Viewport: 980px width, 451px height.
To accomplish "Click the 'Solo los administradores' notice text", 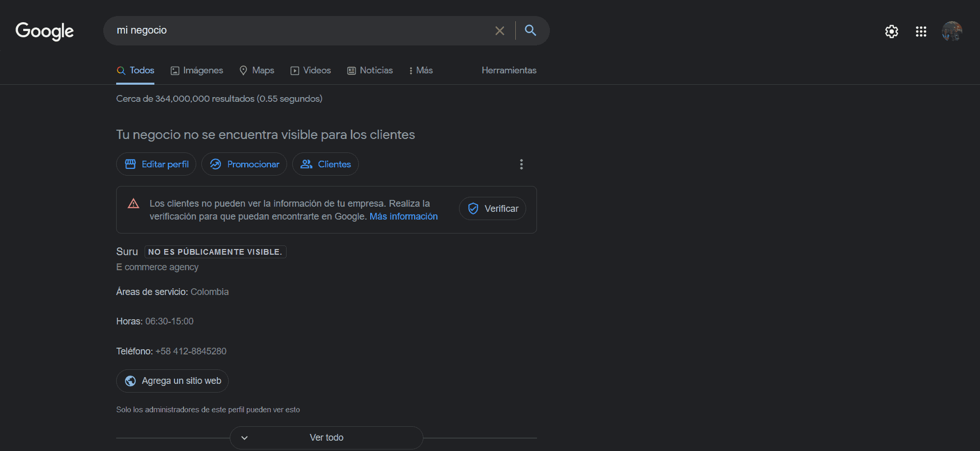I will pos(208,410).
